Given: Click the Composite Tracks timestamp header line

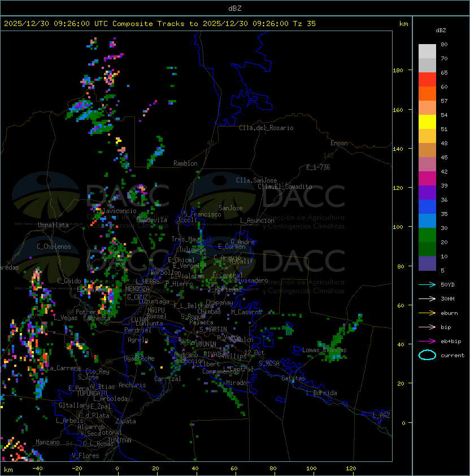Looking at the screenshot, I should [160, 24].
